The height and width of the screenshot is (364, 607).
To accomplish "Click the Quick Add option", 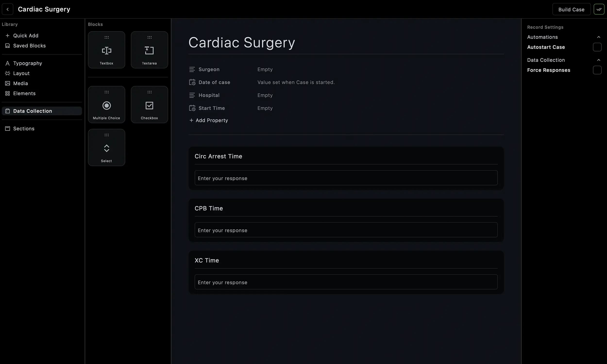I will click(25, 35).
